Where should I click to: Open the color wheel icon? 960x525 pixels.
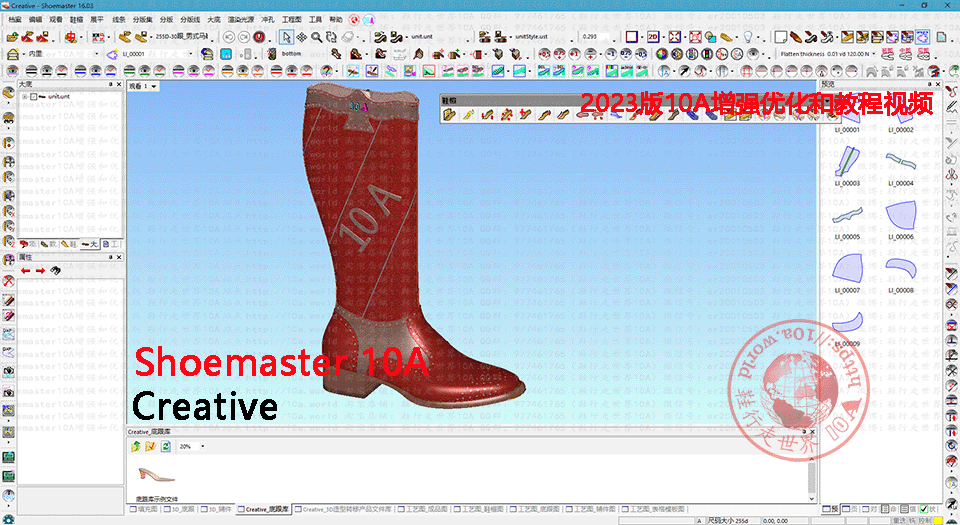click(x=662, y=54)
